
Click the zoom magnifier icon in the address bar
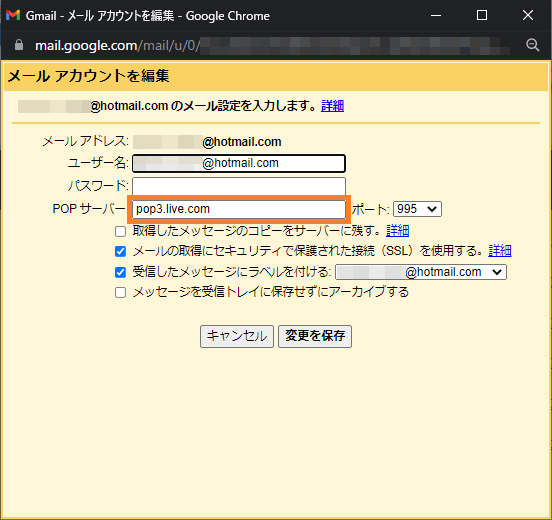[532, 45]
